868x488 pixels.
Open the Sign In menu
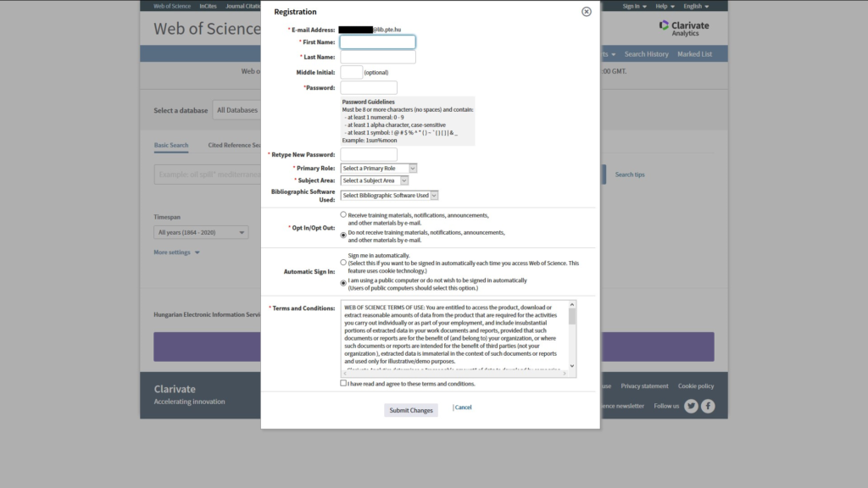click(x=634, y=6)
